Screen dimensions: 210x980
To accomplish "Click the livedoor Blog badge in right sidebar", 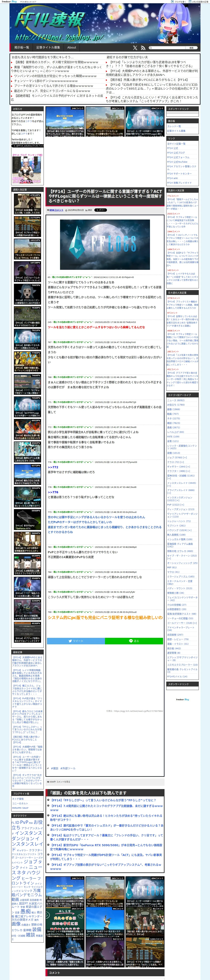I will [182, 700].
